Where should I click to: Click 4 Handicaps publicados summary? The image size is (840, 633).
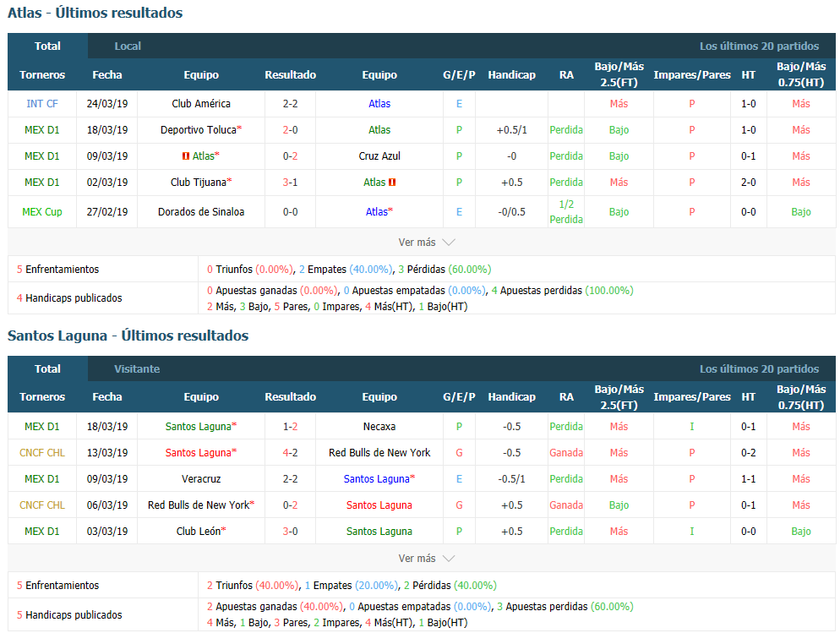pyautogui.click(x=69, y=298)
